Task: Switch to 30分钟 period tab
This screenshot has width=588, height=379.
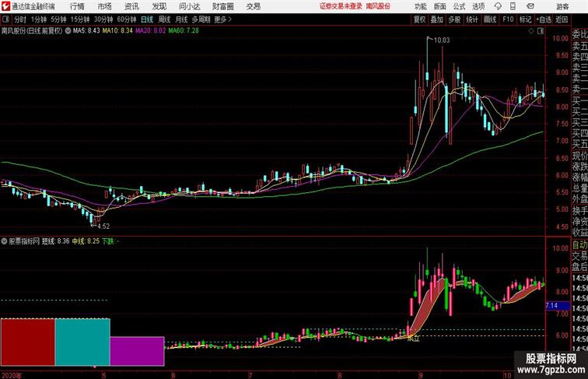Action: (x=103, y=19)
